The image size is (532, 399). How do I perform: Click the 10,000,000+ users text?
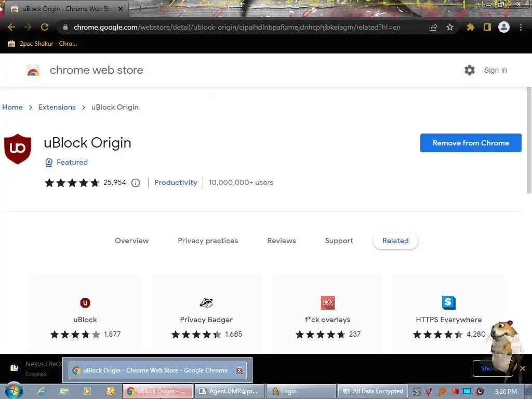tap(241, 182)
